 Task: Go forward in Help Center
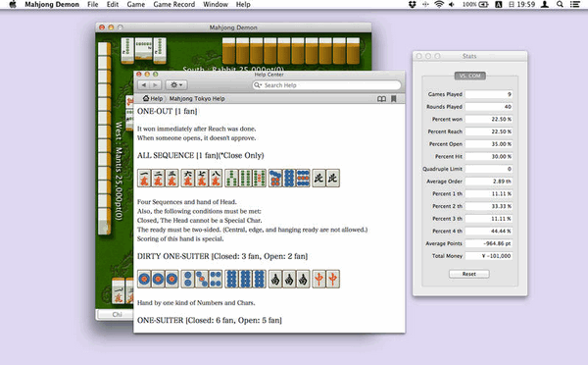point(155,85)
